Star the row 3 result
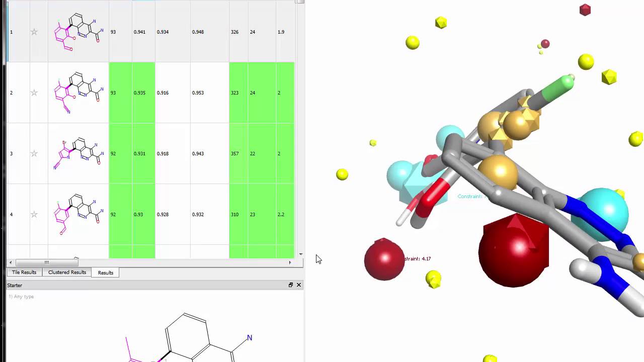 (34, 153)
